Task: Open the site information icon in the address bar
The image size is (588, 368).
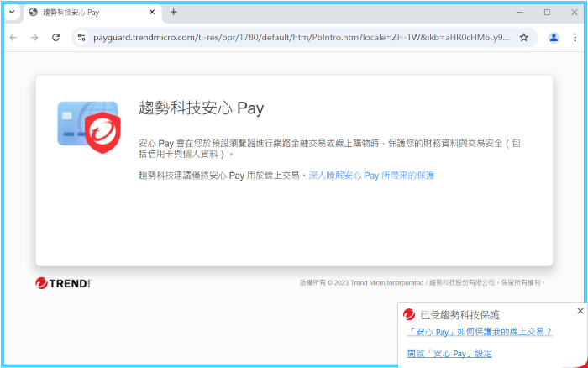Action: pos(81,38)
